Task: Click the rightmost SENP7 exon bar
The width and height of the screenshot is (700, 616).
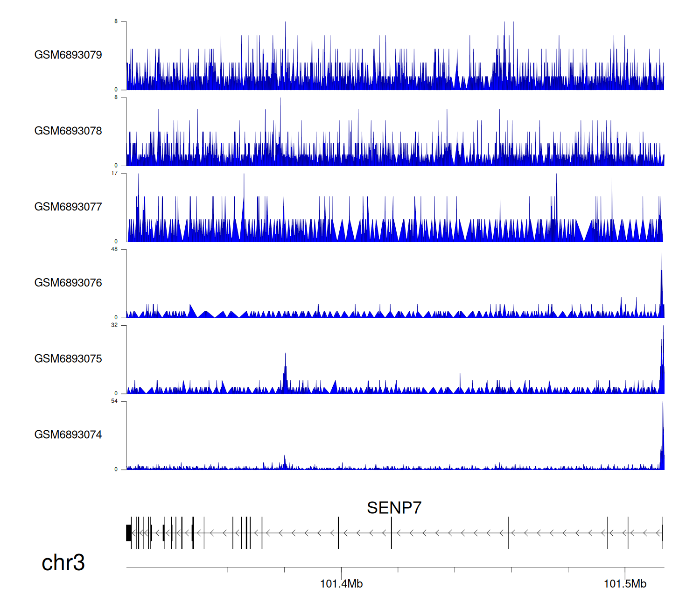Action: click(x=662, y=533)
